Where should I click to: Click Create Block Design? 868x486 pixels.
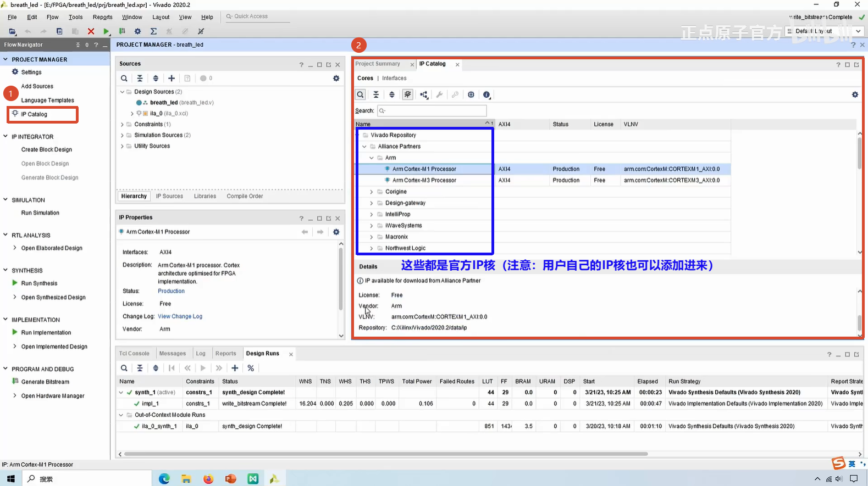click(46, 149)
